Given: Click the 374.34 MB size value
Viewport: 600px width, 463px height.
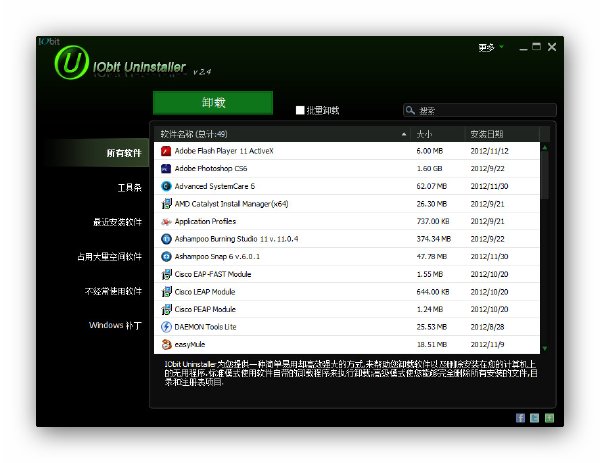Looking at the screenshot, I should [x=434, y=239].
